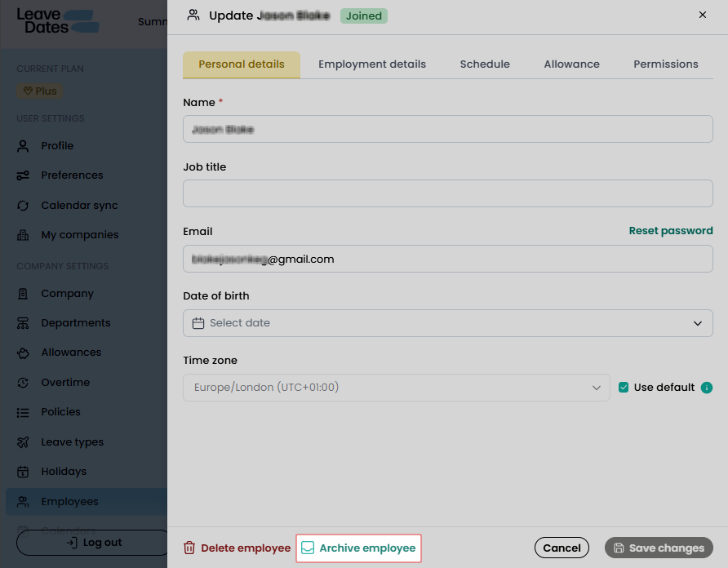Click the Plus plan diamond badge

click(39, 91)
